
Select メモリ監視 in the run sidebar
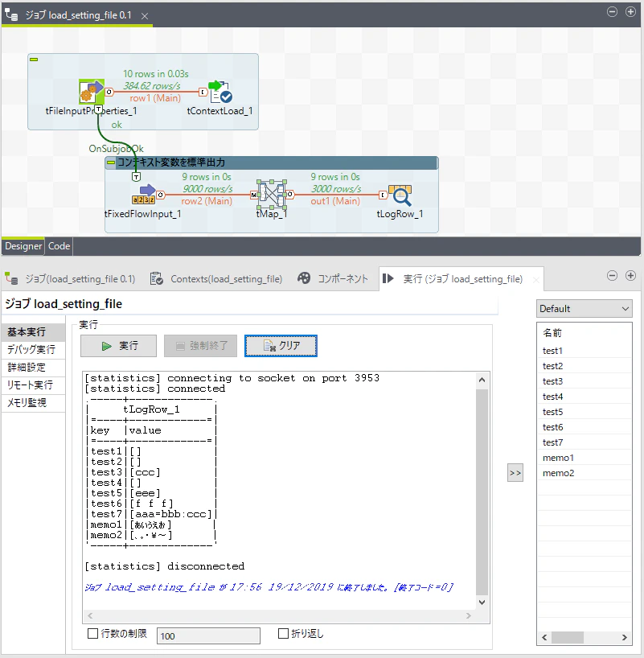click(34, 402)
